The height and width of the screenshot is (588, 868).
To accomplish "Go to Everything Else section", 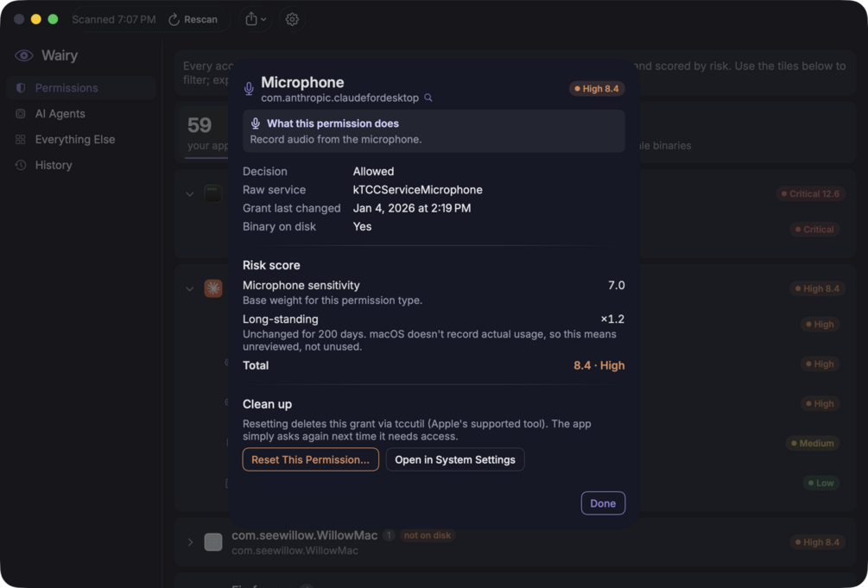I will [81, 140].
